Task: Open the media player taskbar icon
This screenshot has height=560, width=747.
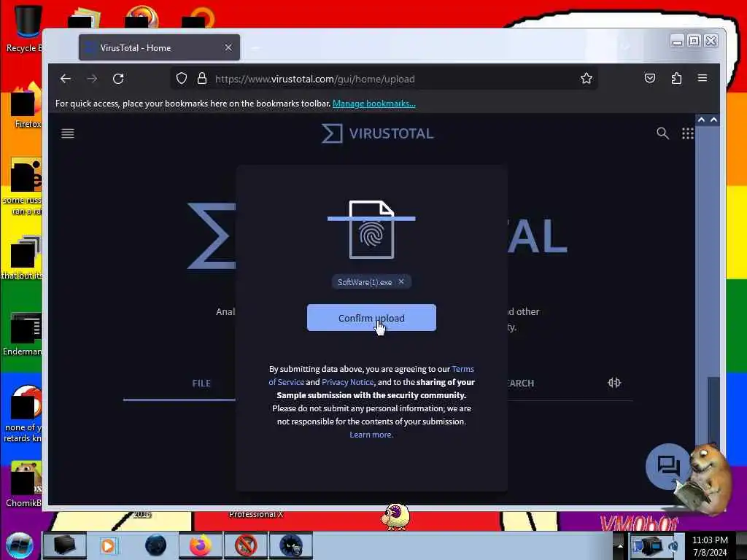Action: tap(109, 545)
